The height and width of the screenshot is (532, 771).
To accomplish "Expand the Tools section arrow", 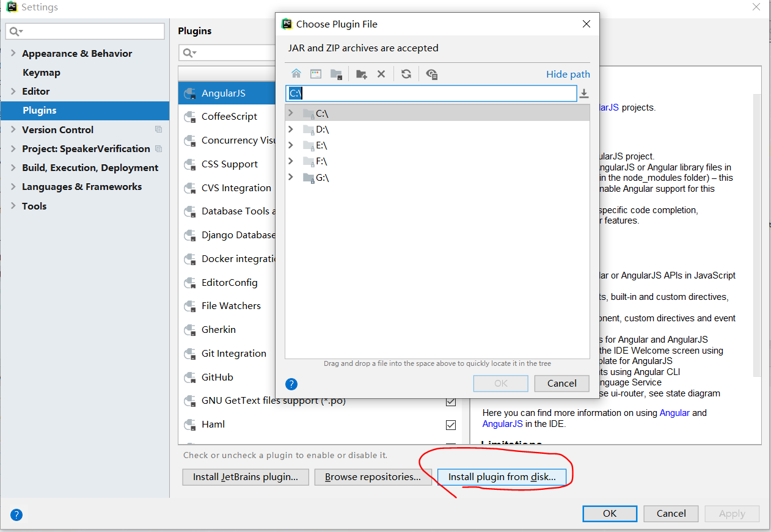I will point(13,206).
